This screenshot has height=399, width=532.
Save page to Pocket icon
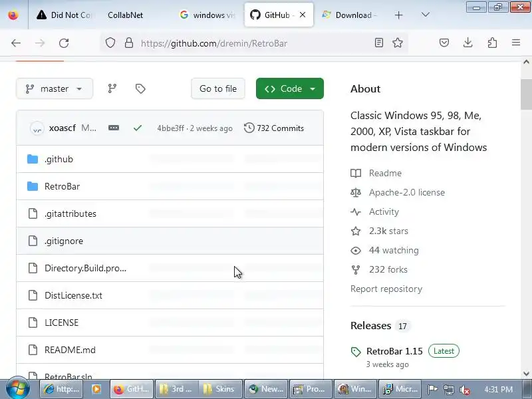click(444, 43)
